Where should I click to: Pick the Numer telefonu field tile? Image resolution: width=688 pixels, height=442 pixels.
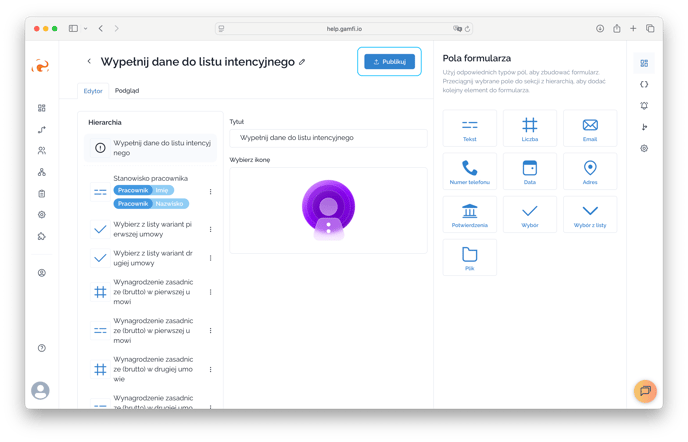point(470,172)
